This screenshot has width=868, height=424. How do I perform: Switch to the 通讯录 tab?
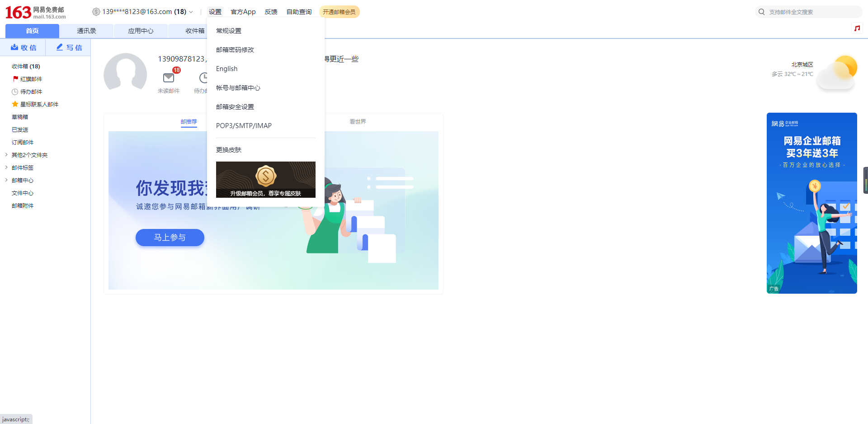click(86, 31)
